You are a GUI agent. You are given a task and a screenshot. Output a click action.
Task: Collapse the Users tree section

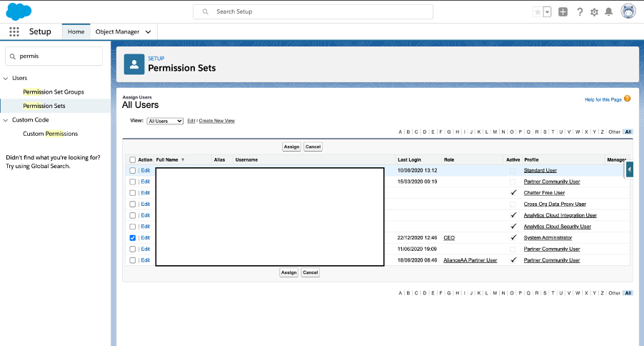point(6,78)
